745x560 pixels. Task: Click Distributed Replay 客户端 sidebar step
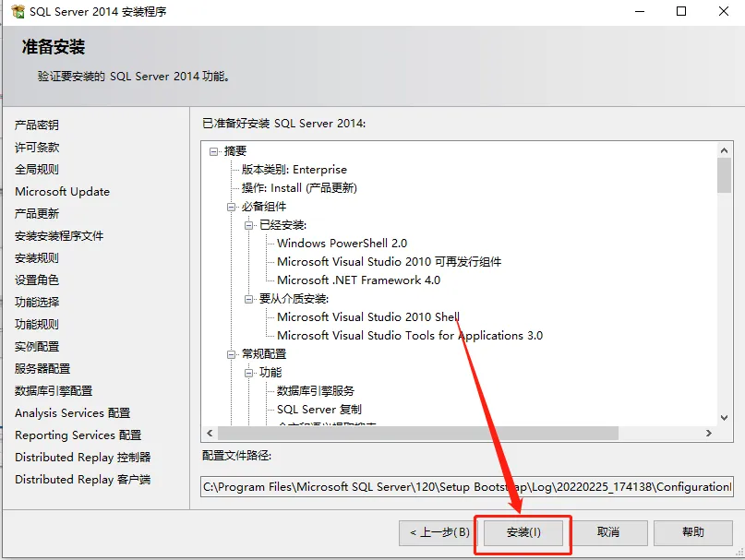[x=83, y=479]
